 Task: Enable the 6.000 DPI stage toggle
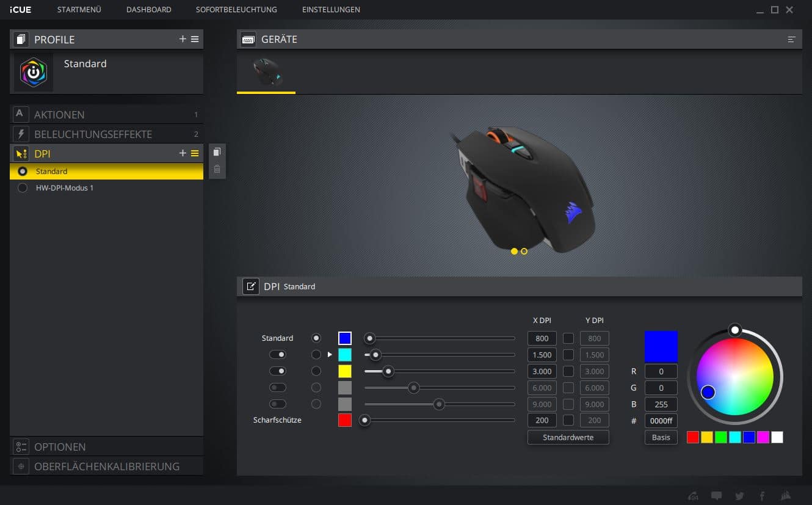pyautogui.click(x=278, y=388)
